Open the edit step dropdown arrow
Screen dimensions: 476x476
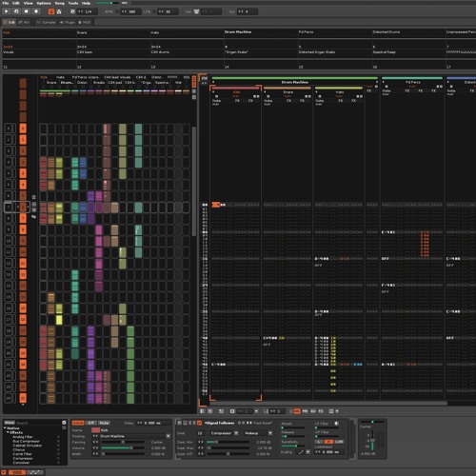coord(256,411)
